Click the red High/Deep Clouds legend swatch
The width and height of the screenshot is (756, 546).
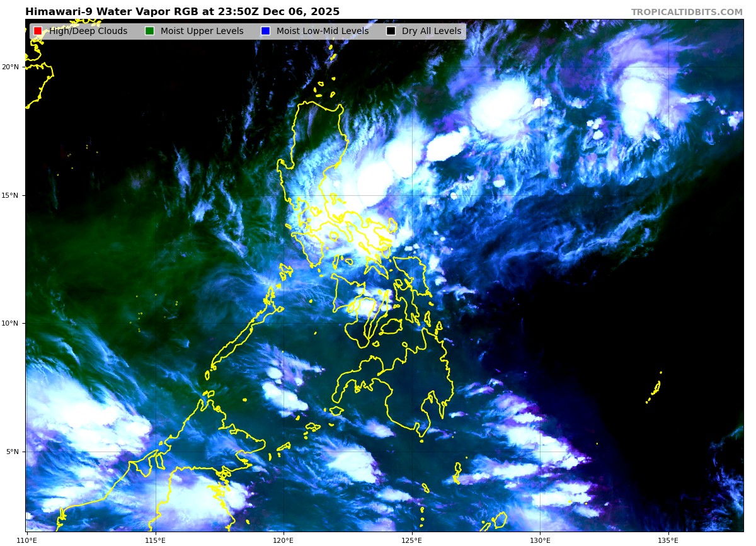[38, 31]
